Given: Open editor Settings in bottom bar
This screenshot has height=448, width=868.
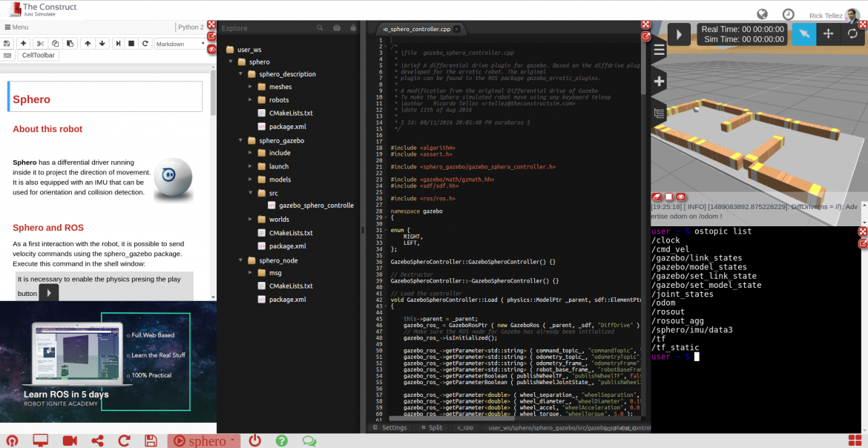Looking at the screenshot, I should tap(389, 427).
